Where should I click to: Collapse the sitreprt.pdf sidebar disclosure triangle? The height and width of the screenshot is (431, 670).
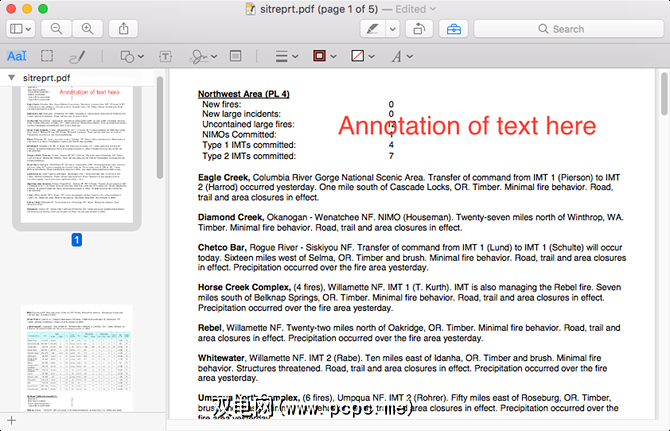pyautogui.click(x=12, y=78)
